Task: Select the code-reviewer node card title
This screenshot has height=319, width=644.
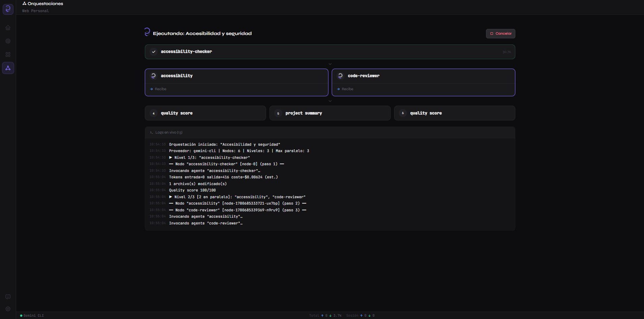Action: pyautogui.click(x=364, y=76)
